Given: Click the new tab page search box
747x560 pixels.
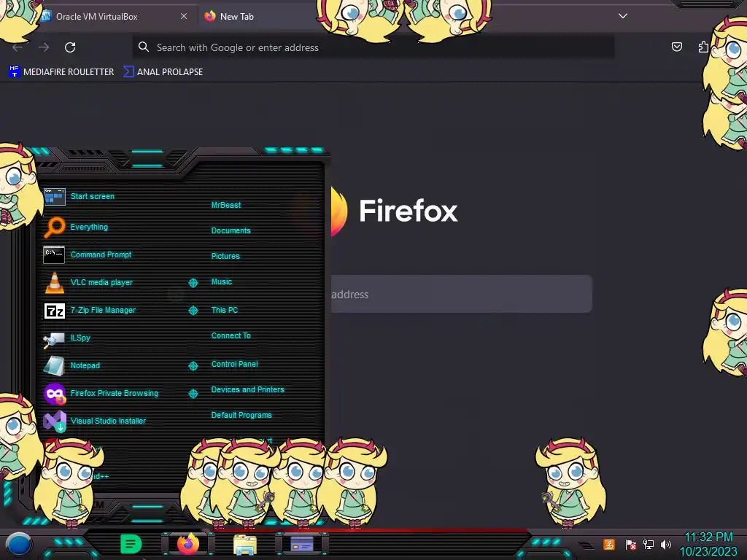Looking at the screenshot, I should tap(461, 294).
